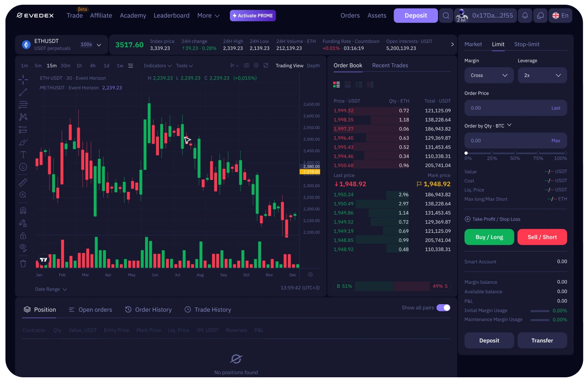The height and width of the screenshot is (382, 588).
Task: Click the search magnifier icon in header
Action: (446, 16)
